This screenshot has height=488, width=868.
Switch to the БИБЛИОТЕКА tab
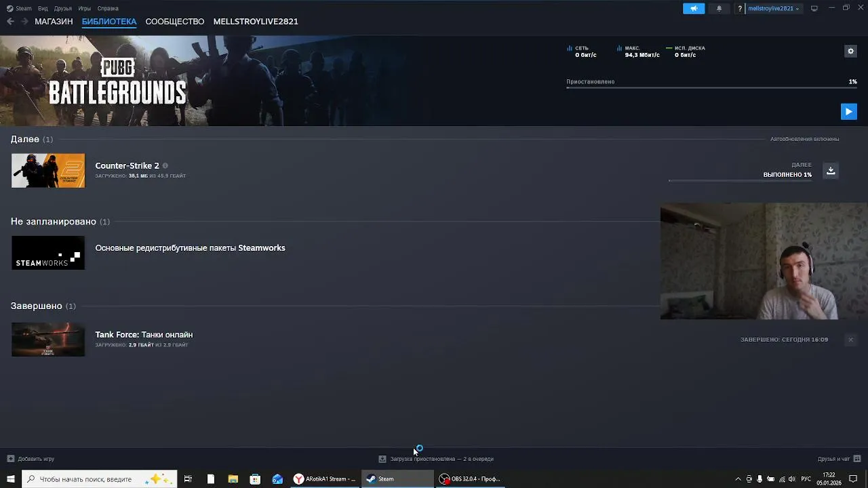pyautogui.click(x=109, y=22)
